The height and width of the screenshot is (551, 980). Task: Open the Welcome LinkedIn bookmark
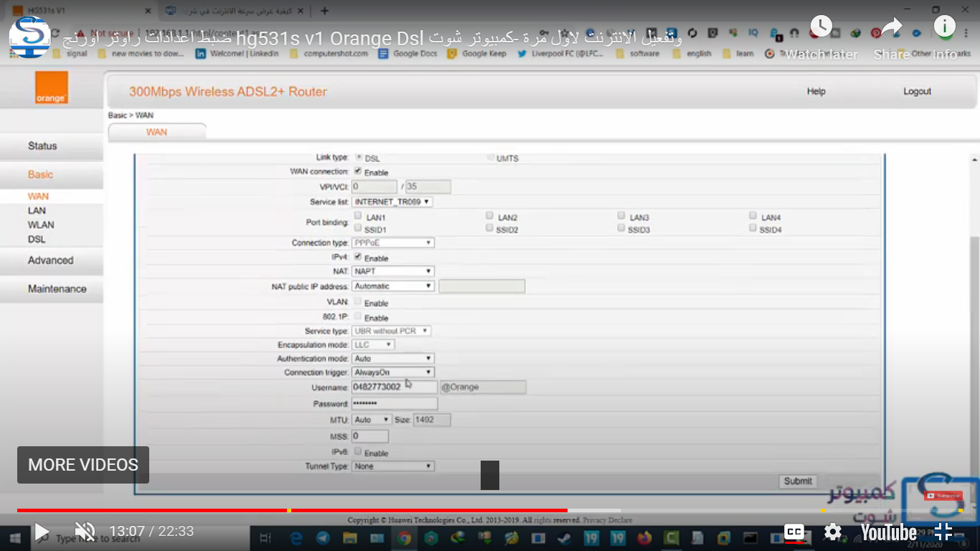coord(237,53)
